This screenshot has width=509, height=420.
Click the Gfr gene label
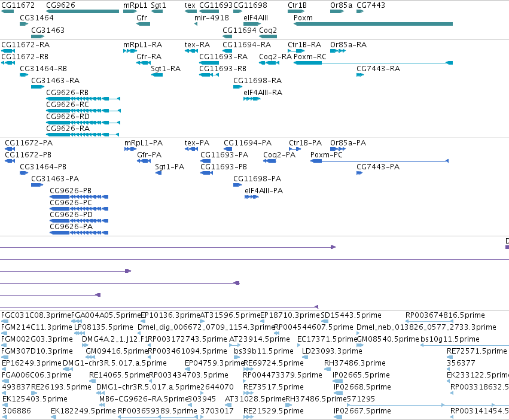[x=142, y=17]
